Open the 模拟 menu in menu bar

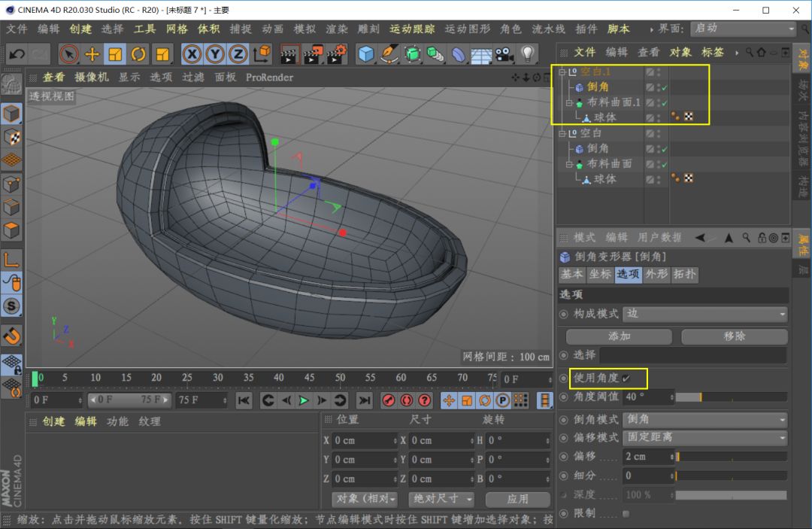304,29
